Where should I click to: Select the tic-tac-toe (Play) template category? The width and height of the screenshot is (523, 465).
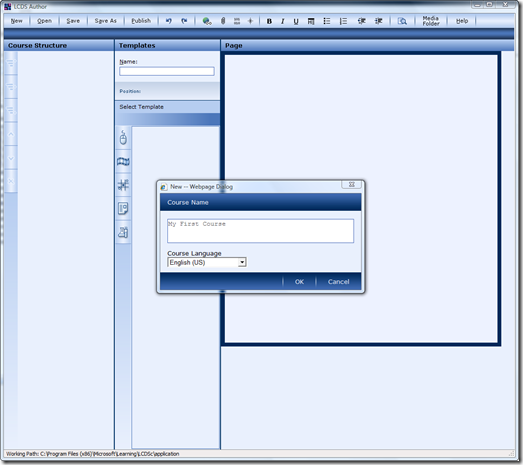pyautogui.click(x=123, y=185)
